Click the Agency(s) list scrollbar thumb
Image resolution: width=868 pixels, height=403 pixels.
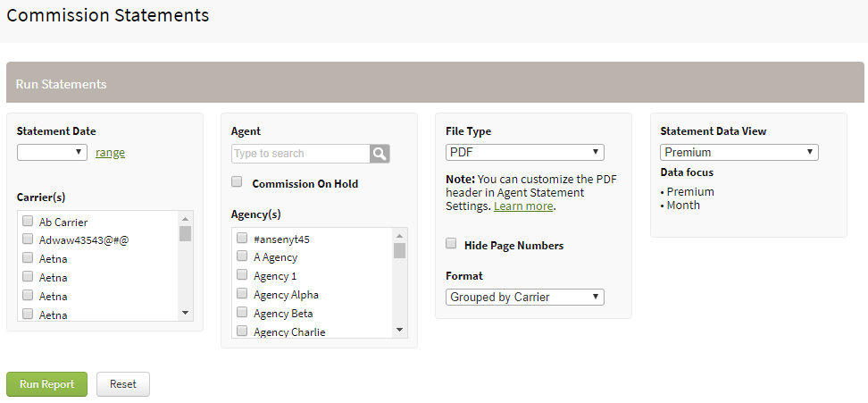[400, 250]
